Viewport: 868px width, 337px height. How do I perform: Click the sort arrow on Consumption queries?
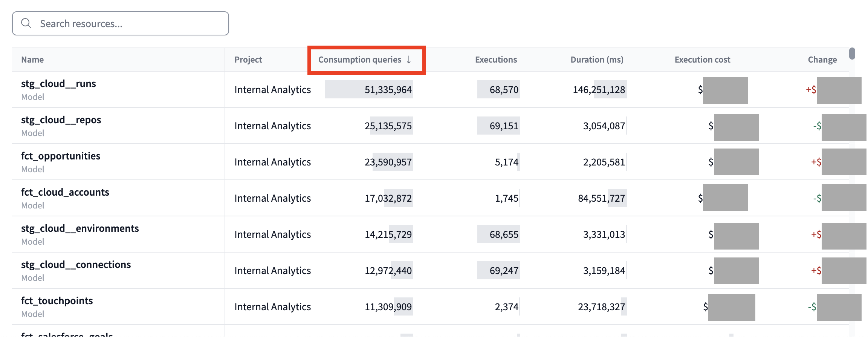(x=409, y=60)
